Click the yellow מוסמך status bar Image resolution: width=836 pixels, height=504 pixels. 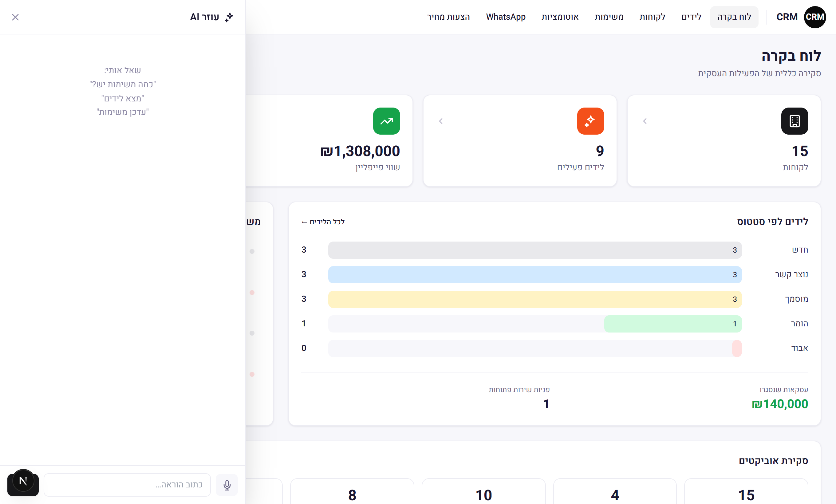[535, 299]
